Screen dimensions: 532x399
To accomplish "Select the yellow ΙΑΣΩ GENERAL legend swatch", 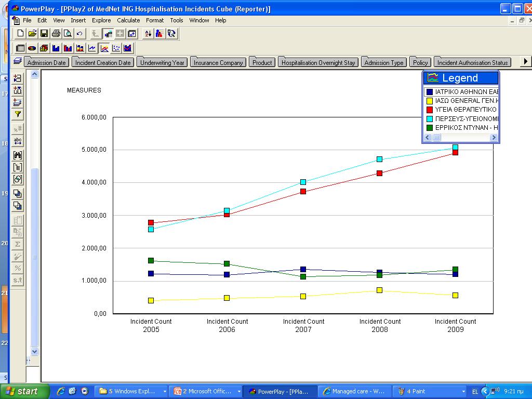I will pyautogui.click(x=430, y=101).
